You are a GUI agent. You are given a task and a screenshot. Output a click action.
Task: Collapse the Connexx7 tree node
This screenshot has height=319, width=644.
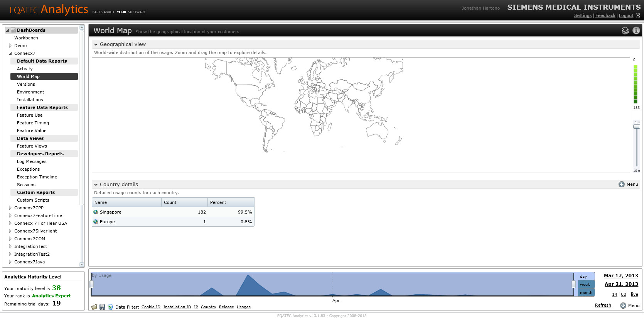coord(10,53)
